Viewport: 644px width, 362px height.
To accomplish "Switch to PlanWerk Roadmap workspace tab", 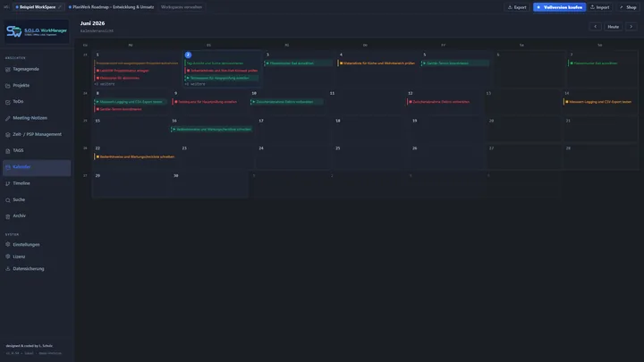I will (x=111, y=7).
